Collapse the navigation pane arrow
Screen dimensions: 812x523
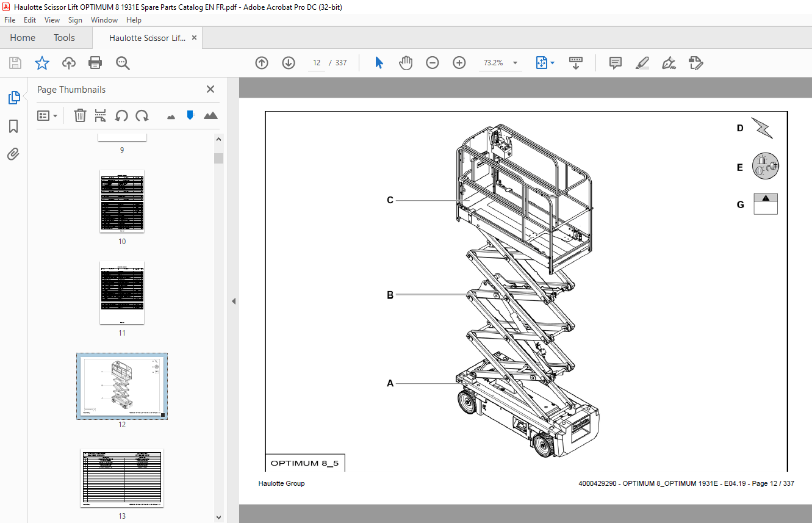click(x=234, y=301)
